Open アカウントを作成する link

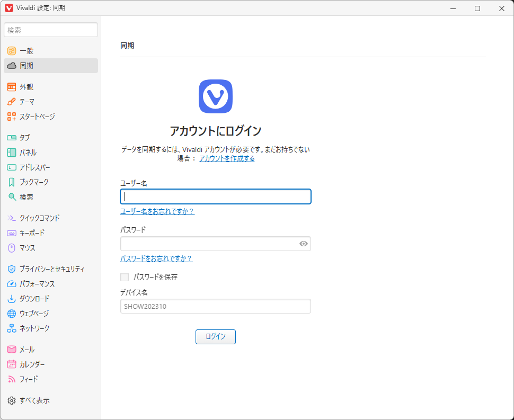pos(227,158)
